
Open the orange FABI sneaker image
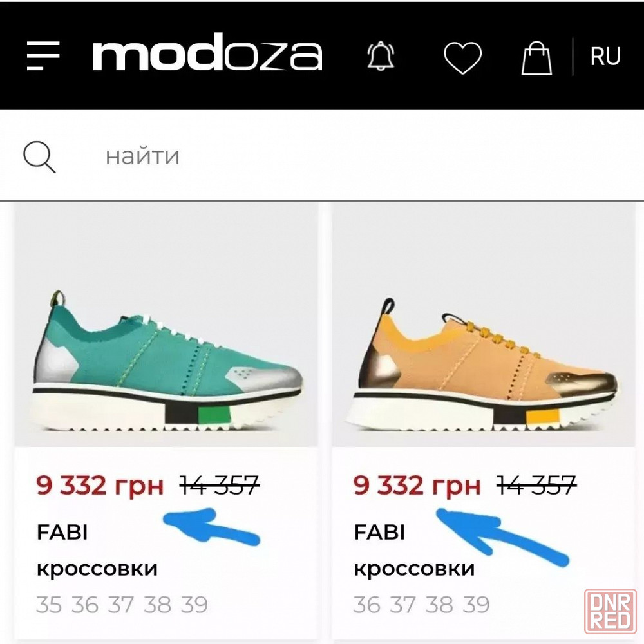coord(484,325)
